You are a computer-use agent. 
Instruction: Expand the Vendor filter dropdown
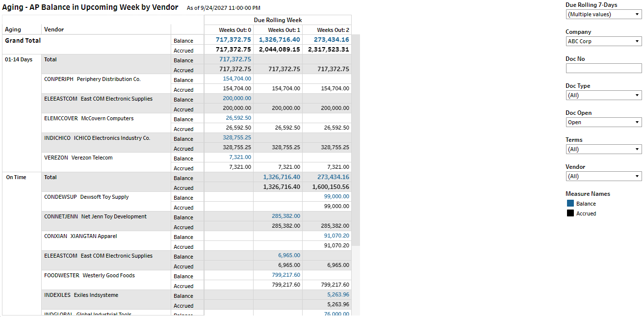[x=603, y=176]
